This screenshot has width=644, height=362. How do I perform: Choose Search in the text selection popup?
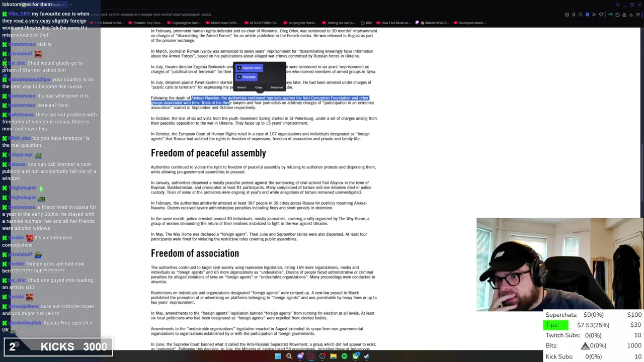click(x=242, y=87)
